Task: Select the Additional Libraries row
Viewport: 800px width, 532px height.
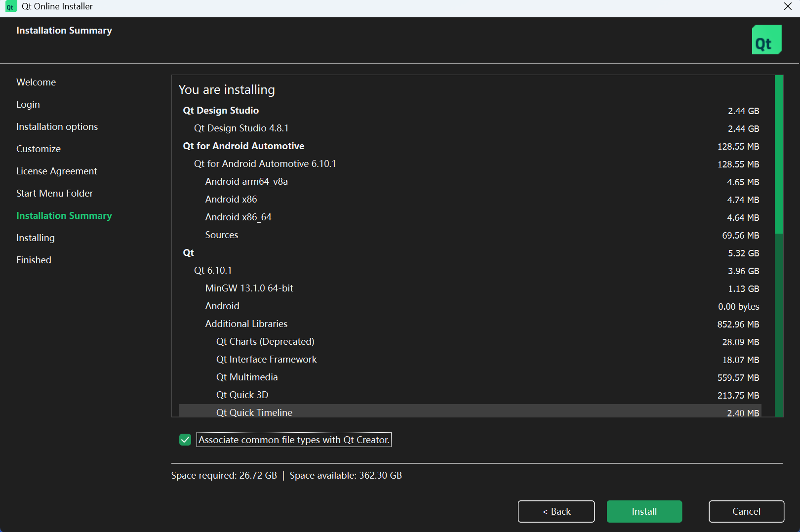Action: click(x=470, y=324)
